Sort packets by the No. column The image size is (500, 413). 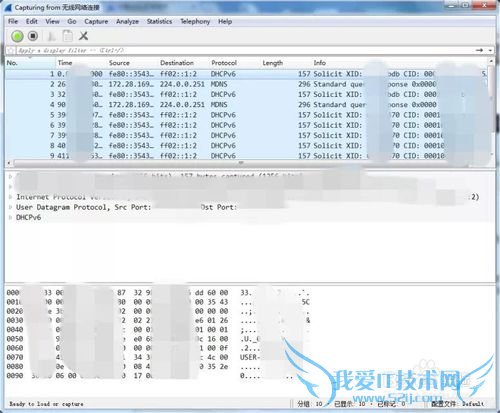tap(30, 63)
